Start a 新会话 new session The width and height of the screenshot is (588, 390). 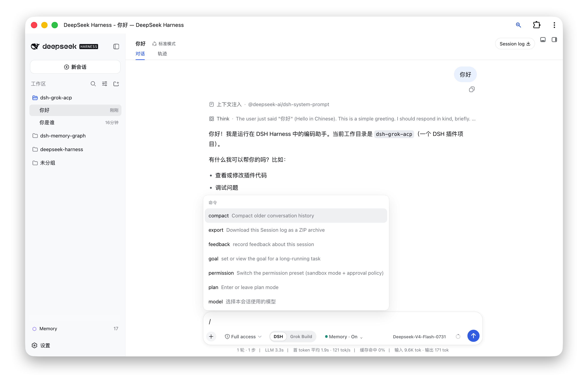pyautogui.click(x=75, y=67)
